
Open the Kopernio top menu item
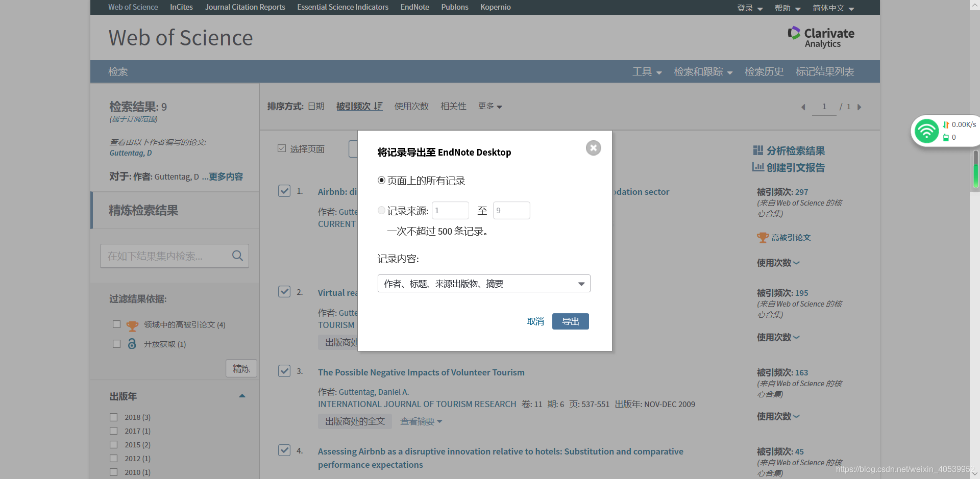pos(495,7)
